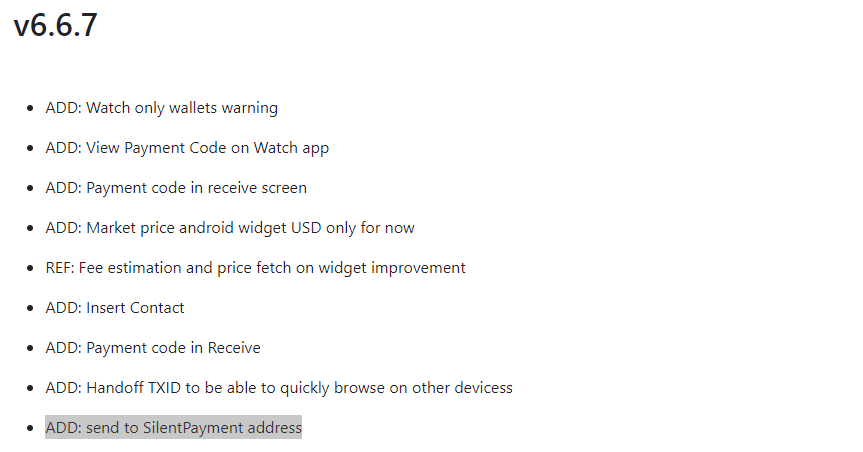Screen dimensions: 863x452
Task: Click the word TXID in the Handoff entry
Action: [165, 388]
